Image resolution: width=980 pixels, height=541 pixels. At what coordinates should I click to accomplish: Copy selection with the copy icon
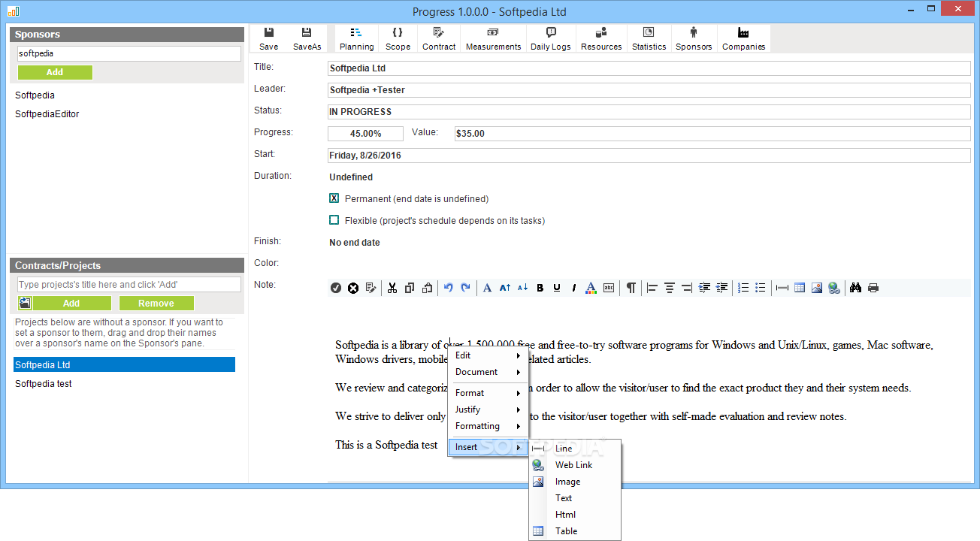click(410, 288)
